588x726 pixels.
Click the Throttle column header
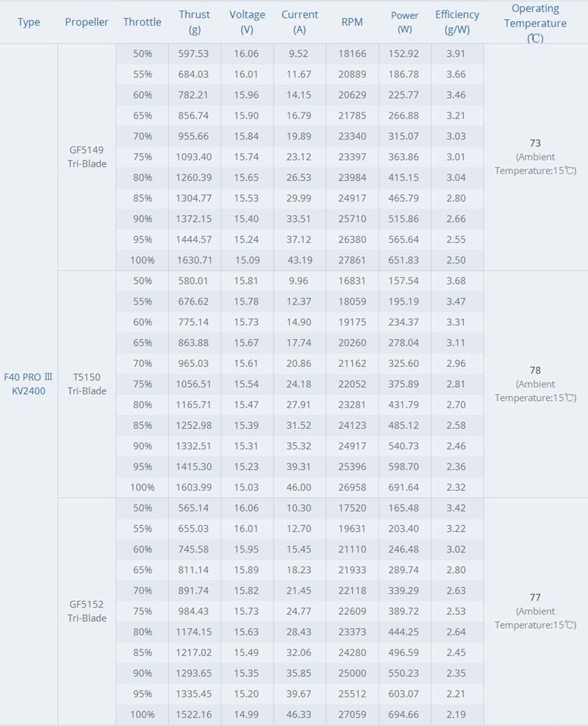pos(143,22)
